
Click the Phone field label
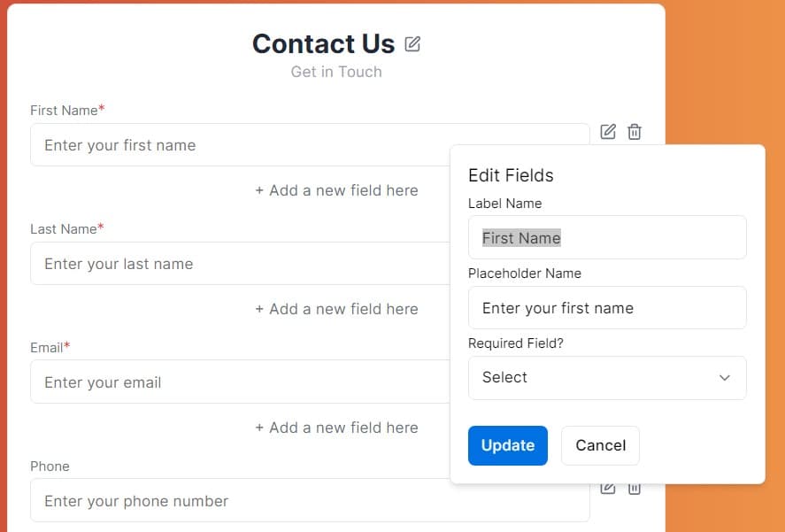click(50, 466)
